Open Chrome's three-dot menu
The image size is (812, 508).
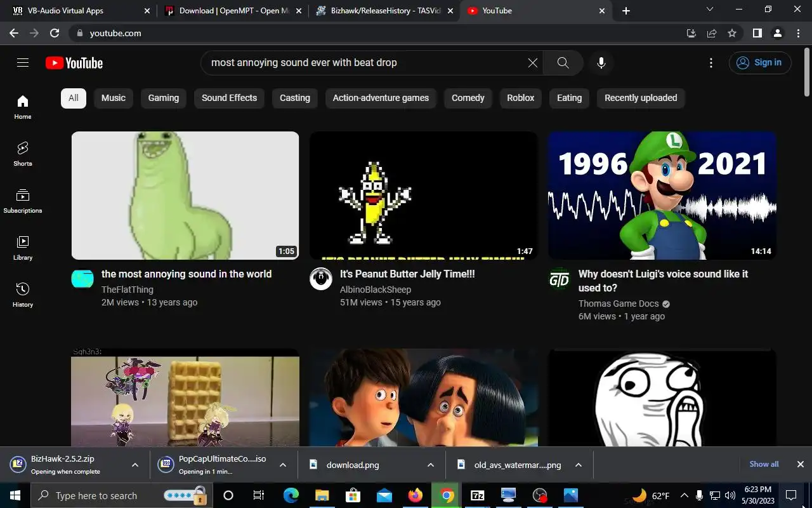797,33
